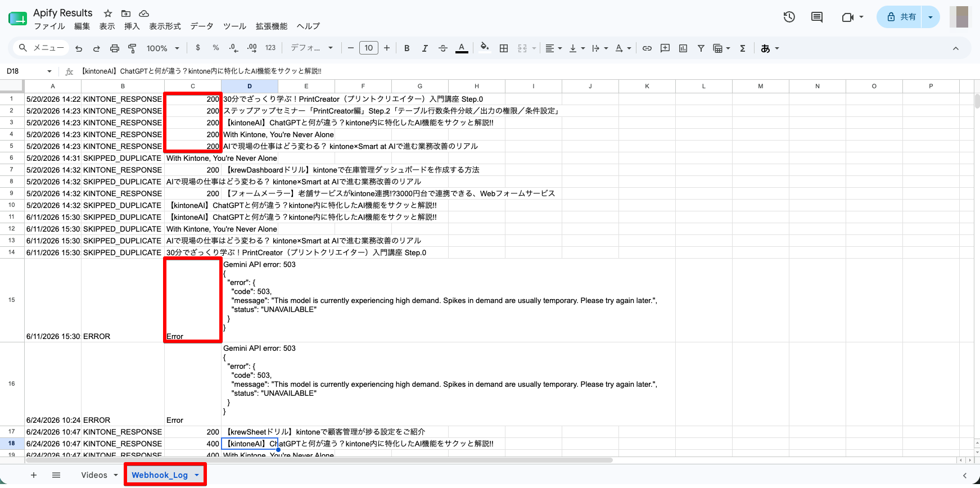
Task: Search menus with メニュー box
Action: [x=41, y=48]
